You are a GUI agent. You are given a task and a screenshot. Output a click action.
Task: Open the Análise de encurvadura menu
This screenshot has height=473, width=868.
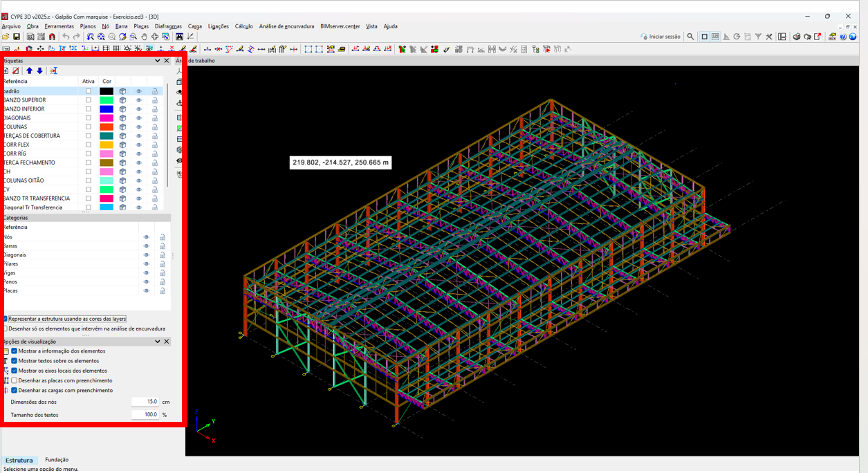click(286, 26)
